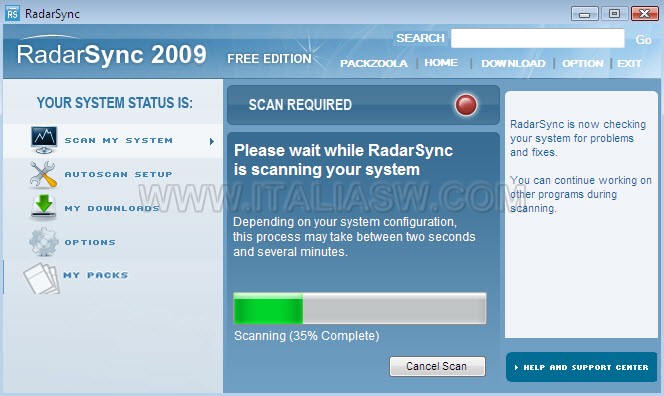Image resolution: width=664 pixels, height=396 pixels.
Task: Click the Scan My System monitor icon
Action: [x=44, y=140]
